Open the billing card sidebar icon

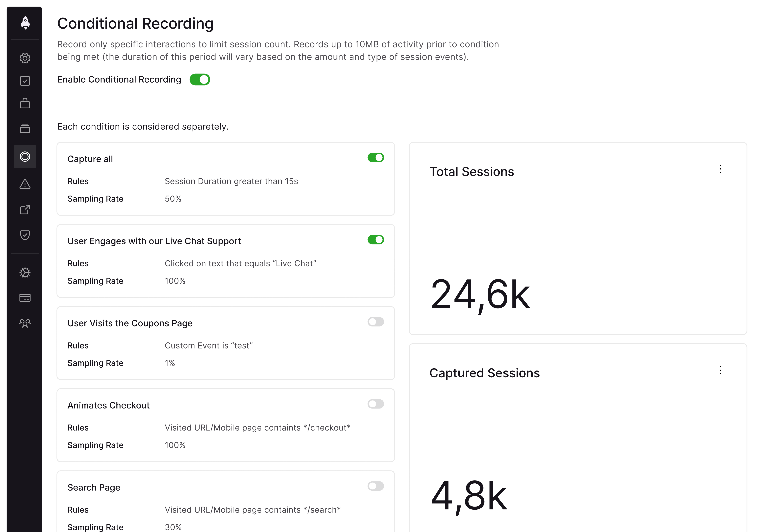[25, 298]
